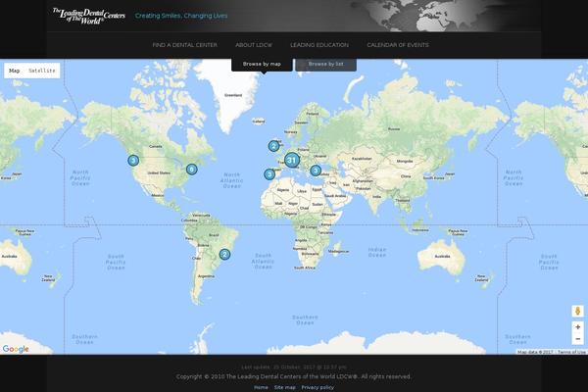Open the 6-center cluster on US East Coast
This screenshot has height=392, width=588.
tap(192, 170)
